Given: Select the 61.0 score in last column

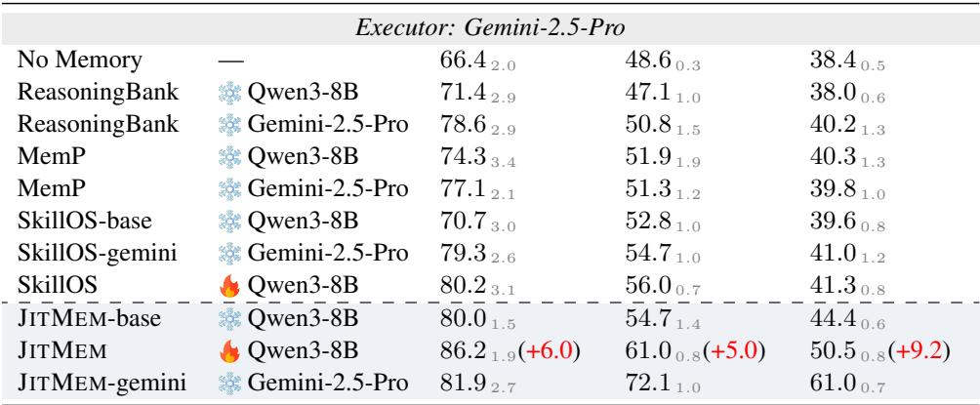Looking at the screenshot, I should click(x=834, y=383).
